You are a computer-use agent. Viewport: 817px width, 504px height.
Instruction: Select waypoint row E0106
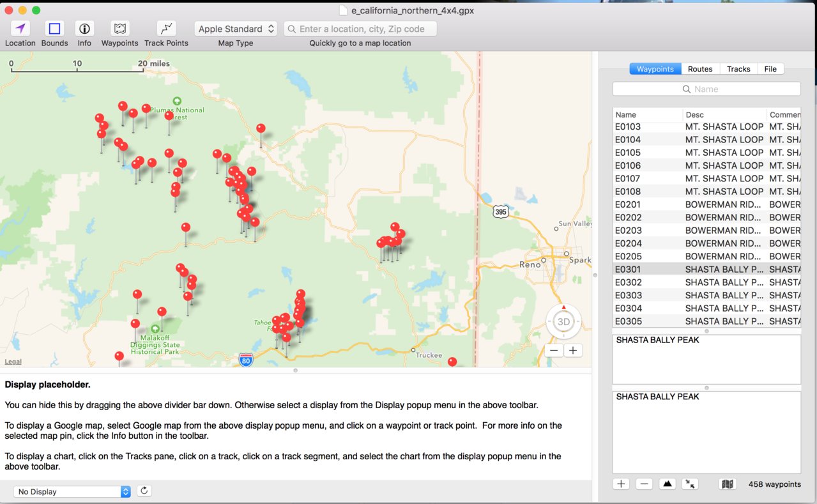pyautogui.click(x=706, y=165)
